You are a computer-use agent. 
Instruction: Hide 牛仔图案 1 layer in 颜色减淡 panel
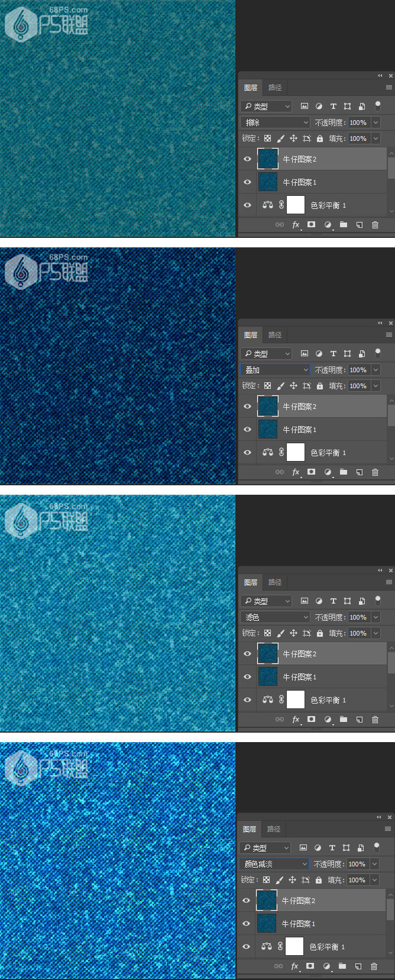247,924
